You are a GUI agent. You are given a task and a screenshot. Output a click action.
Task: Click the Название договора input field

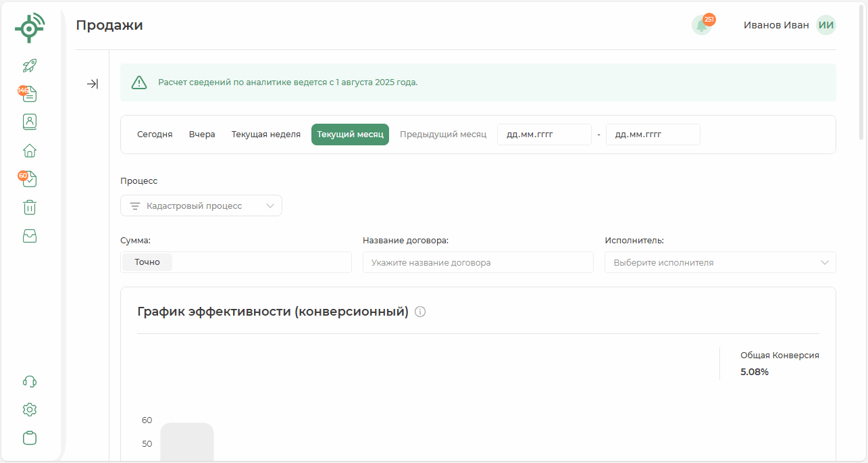(478, 262)
